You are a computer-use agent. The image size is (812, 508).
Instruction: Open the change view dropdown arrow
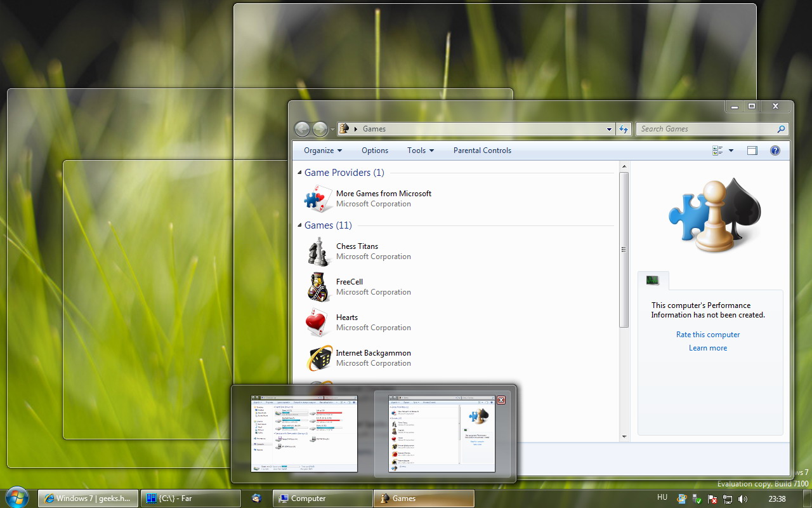coord(731,150)
